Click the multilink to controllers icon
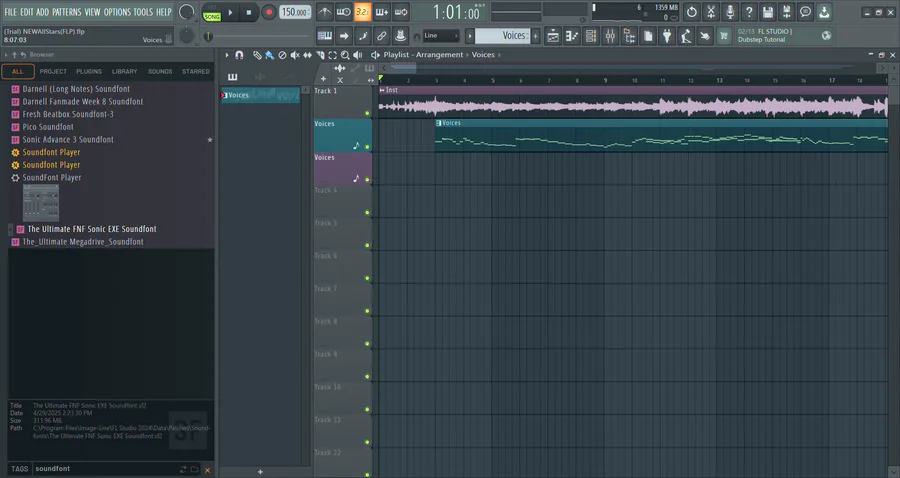 tap(382, 36)
